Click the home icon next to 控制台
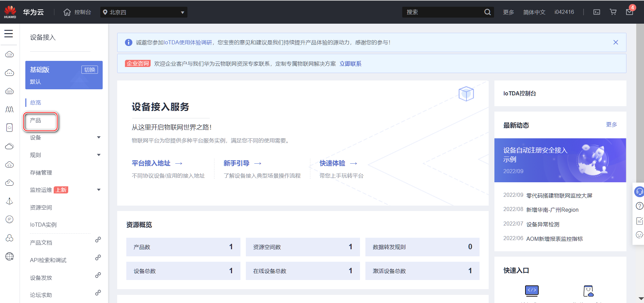This screenshot has width=644, height=303. click(x=67, y=12)
